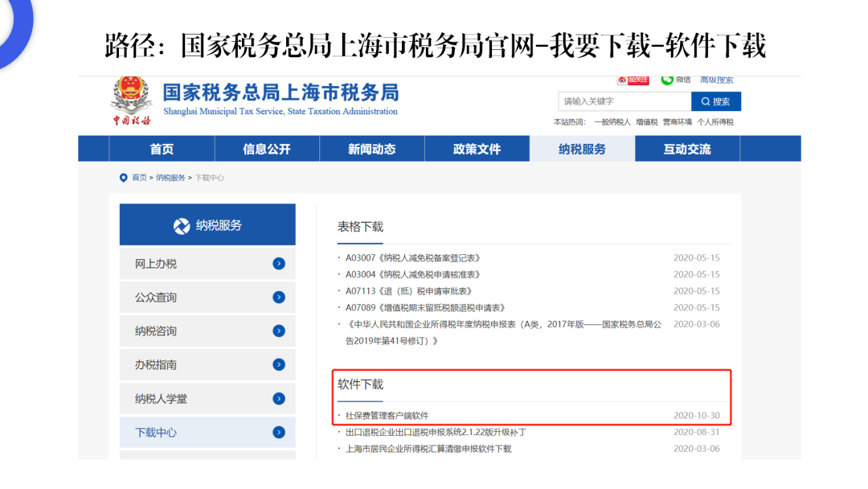Go to 纳税服务 via the breadcrumb
The height and width of the screenshot is (489, 868).
pos(170,178)
